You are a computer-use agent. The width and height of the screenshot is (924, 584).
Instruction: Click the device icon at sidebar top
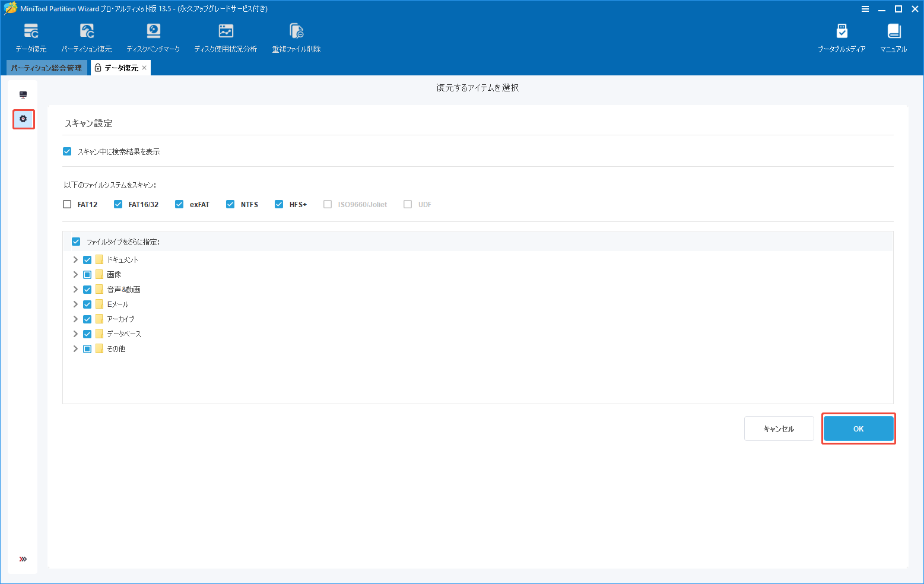tap(23, 94)
